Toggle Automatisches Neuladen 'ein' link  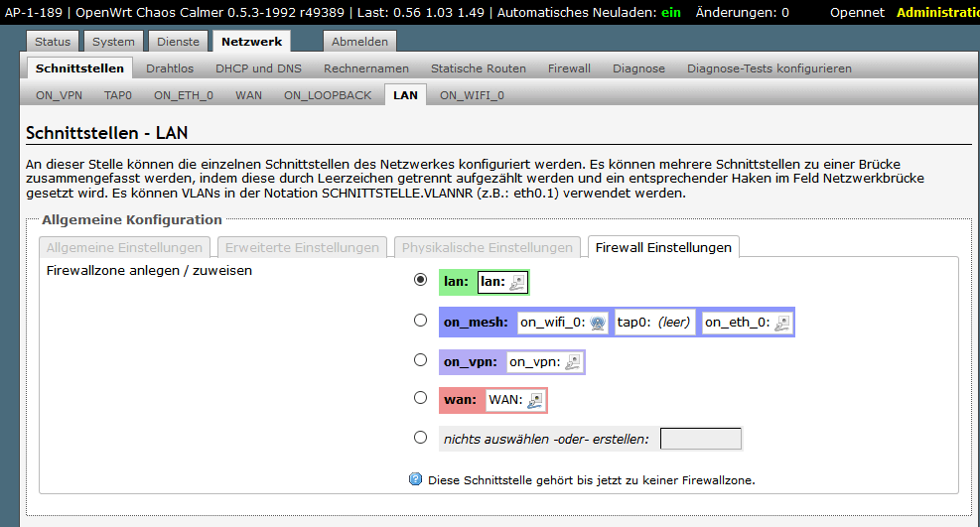[x=670, y=13]
